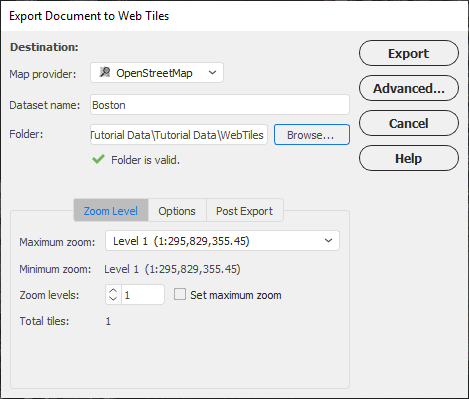Open Help for this dialog
The image size is (469, 399).
point(409,158)
